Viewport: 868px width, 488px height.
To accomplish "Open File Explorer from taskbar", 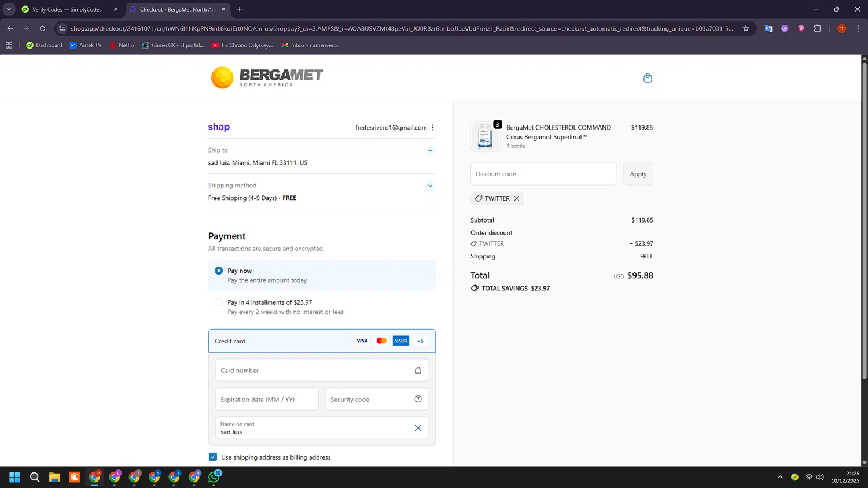I will pos(54,477).
